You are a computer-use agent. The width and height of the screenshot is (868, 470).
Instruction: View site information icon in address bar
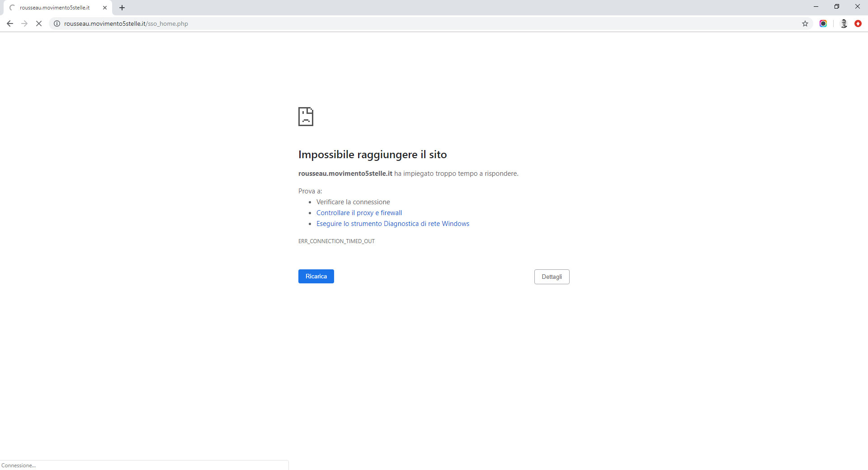point(57,23)
